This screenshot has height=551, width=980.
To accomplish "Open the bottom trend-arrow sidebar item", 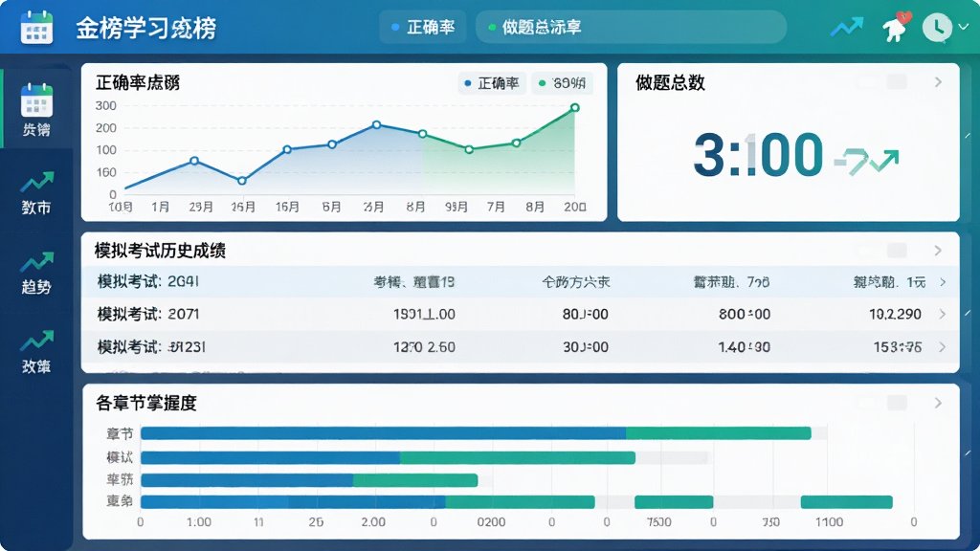I will [x=36, y=352].
